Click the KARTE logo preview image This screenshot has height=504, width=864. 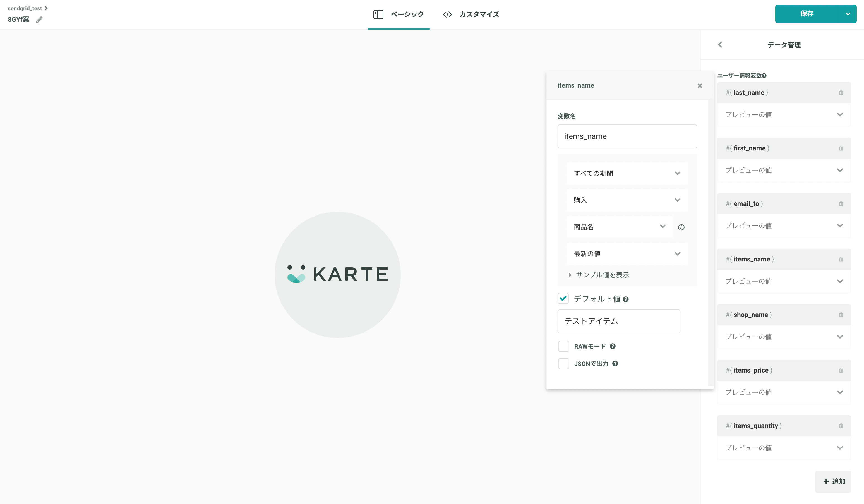coord(338,275)
